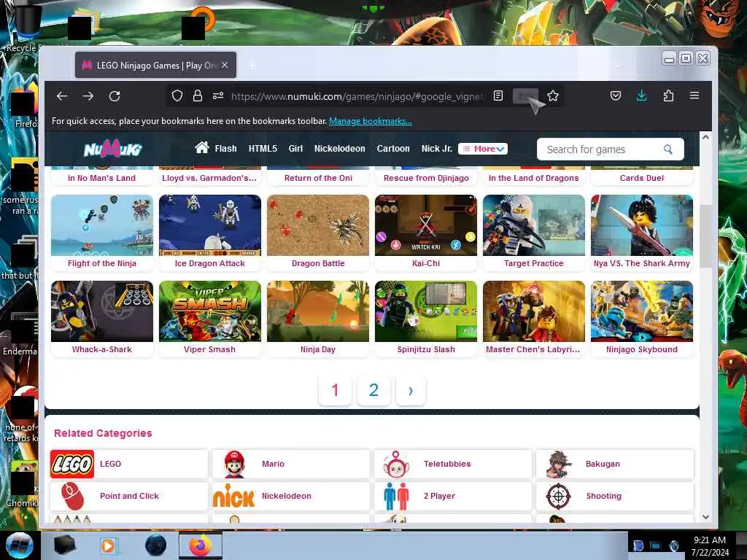
Task: Open the Master Chen's Labyrinth thumbnail
Action: (x=533, y=311)
